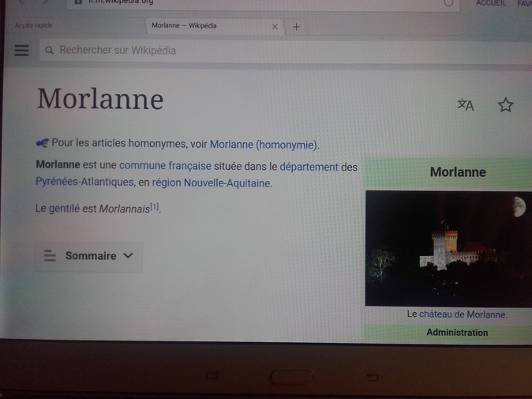
Task: Click the Administration infobox header
Action: pyautogui.click(x=457, y=333)
